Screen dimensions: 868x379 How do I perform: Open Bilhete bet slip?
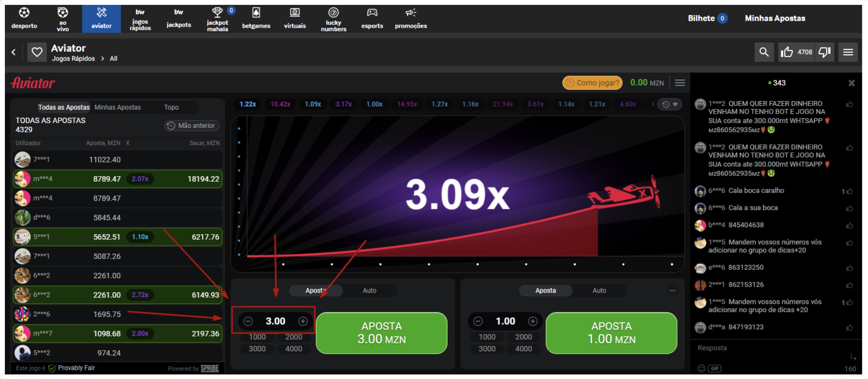(x=707, y=18)
